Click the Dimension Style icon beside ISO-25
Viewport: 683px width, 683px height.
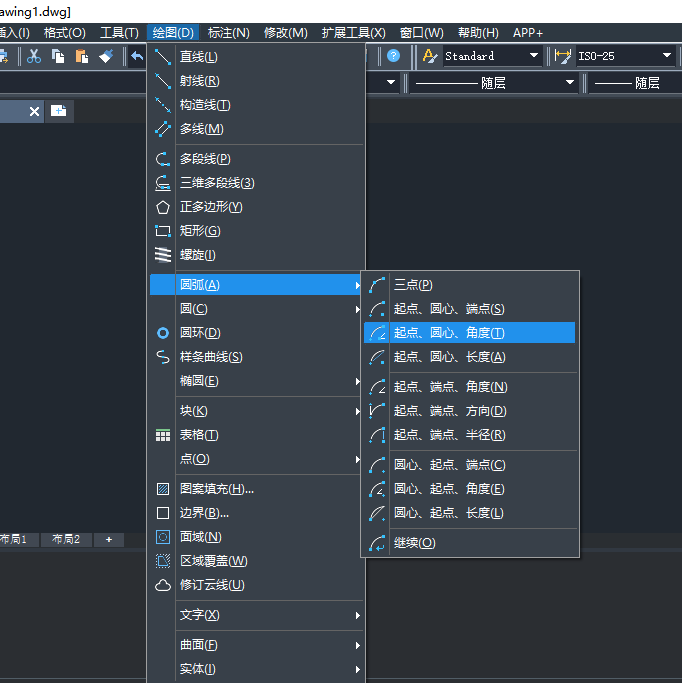(x=562, y=56)
